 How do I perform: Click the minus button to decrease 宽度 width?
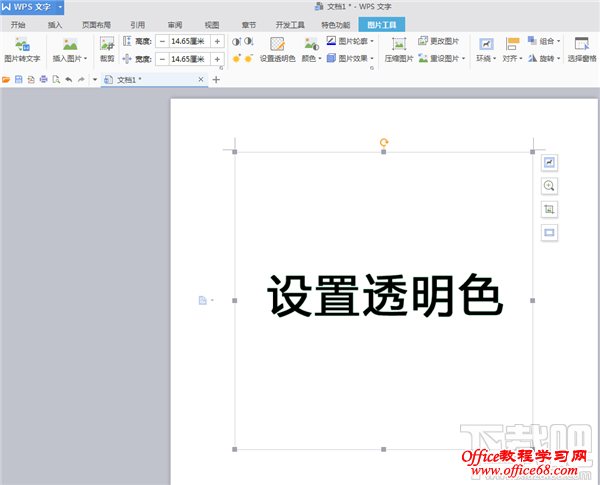(x=161, y=59)
